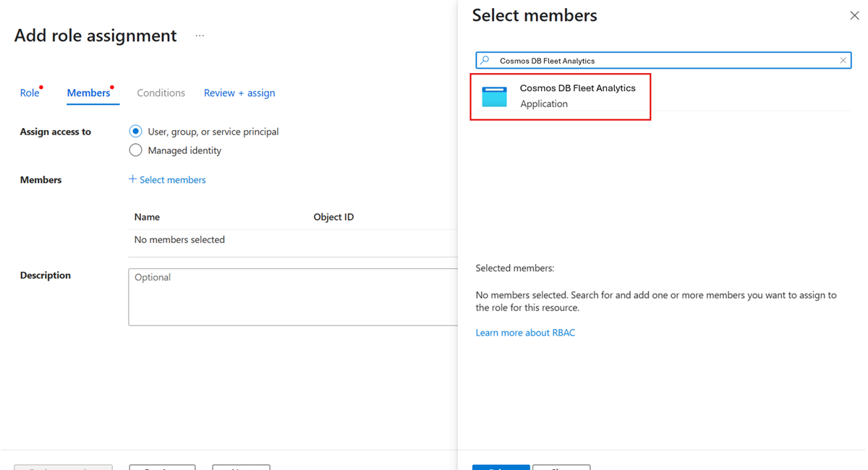Image resolution: width=868 pixels, height=470 pixels.
Task: Go to the Review + assign tab
Action: 239,93
